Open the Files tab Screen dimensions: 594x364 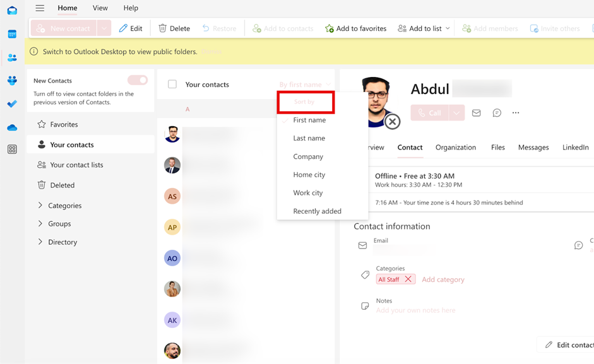pos(498,148)
